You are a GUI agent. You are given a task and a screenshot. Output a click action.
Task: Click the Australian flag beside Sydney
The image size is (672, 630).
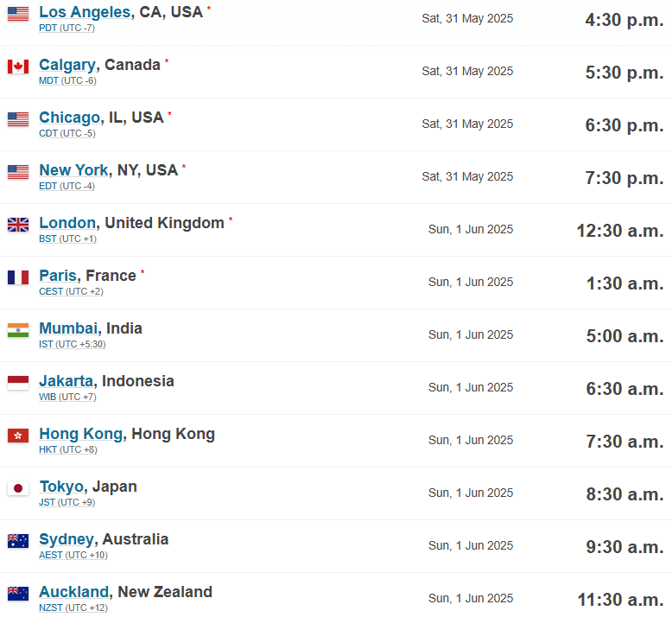pos(18,541)
